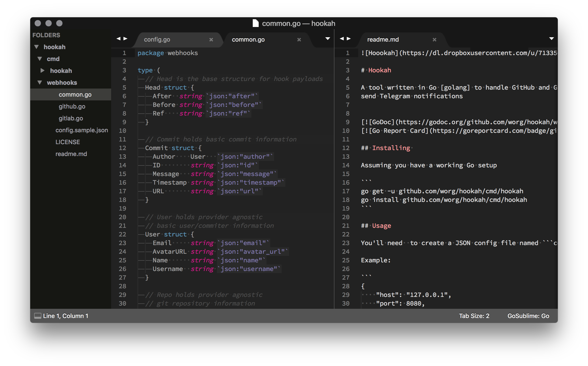The height and width of the screenshot is (366, 588).
Task: Collapse the top-level hookah folder
Action: [36, 47]
